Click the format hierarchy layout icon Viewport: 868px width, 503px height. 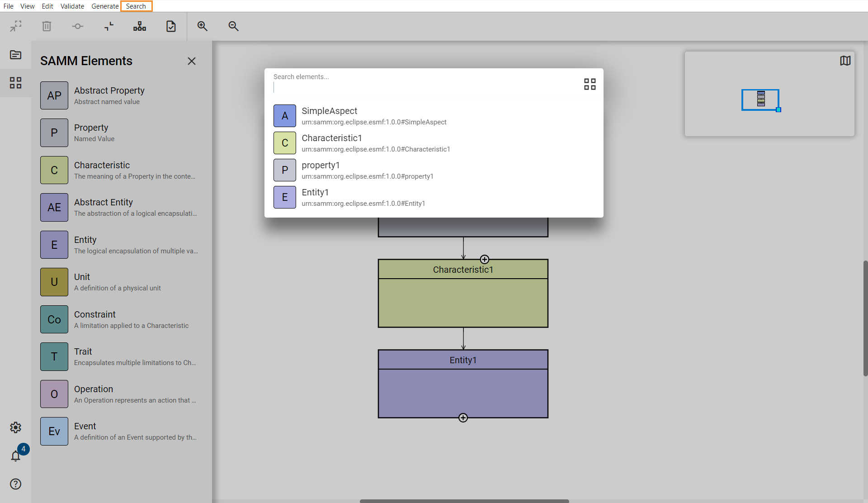[140, 26]
